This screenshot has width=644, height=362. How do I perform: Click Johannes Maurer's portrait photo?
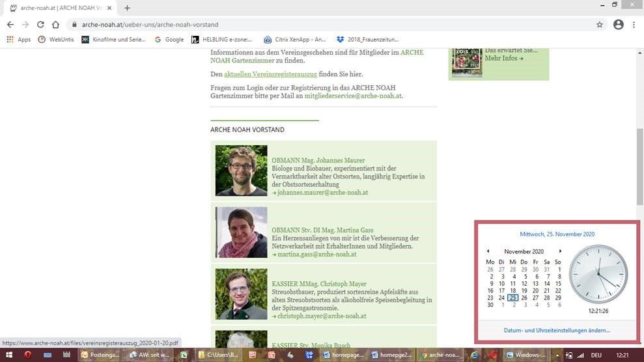[x=241, y=171]
